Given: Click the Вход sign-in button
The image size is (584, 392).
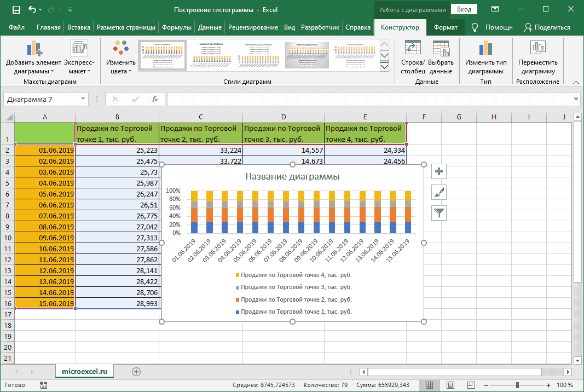Looking at the screenshot, I should (464, 9).
